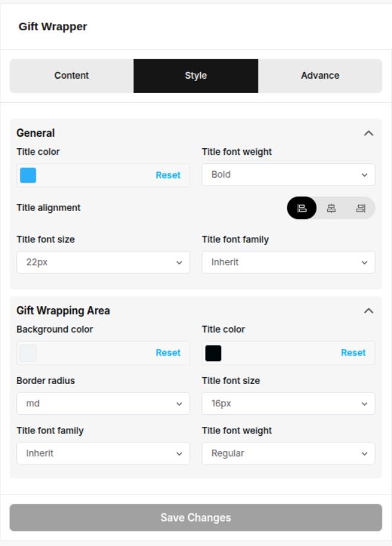Collapse the General section
The image size is (392, 546).
point(368,133)
